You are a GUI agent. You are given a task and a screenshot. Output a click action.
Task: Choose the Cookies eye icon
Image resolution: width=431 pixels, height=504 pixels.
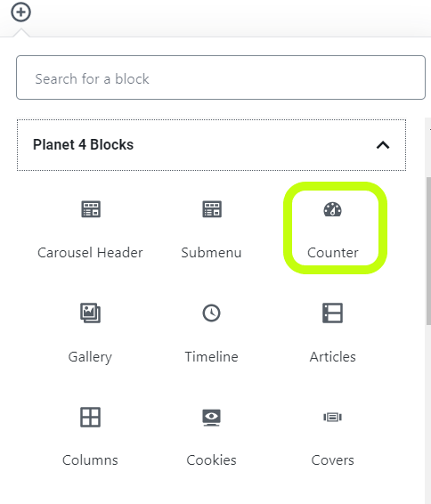(x=211, y=418)
